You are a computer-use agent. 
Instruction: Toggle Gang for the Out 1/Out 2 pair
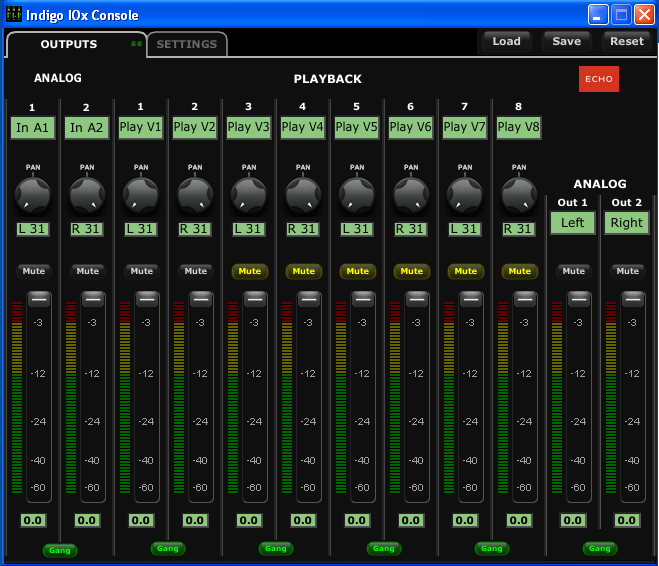click(x=600, y=548)
